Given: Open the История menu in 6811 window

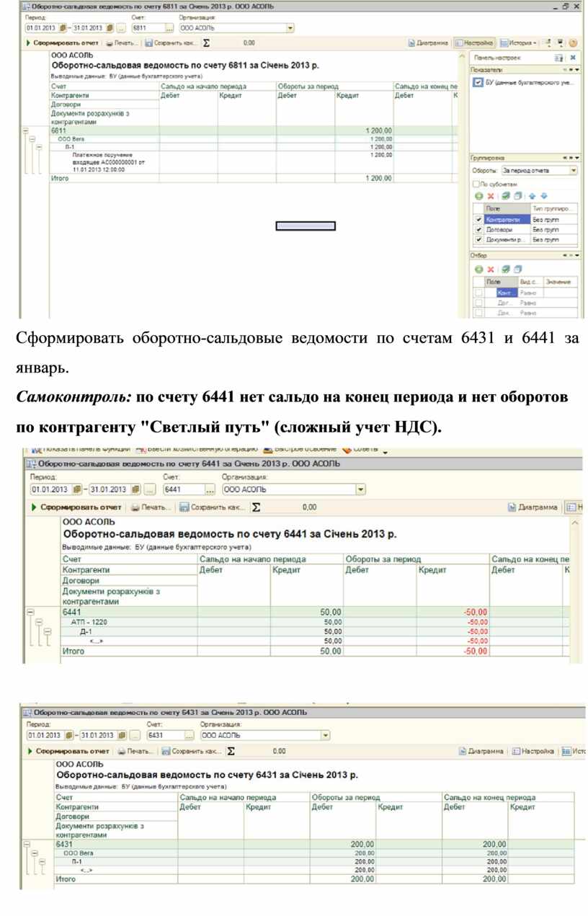Looking at the screenshot, I should (x=519, y=43).
